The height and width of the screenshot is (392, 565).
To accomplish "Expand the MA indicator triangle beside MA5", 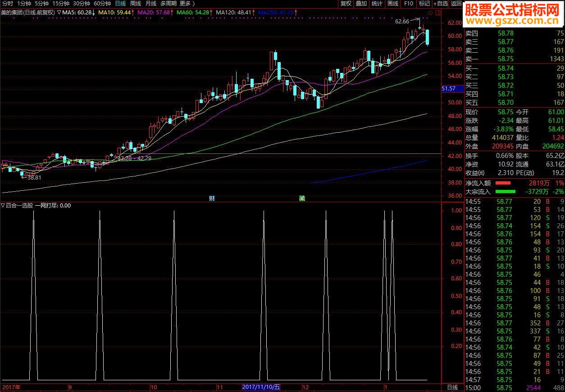I will 59,12.
